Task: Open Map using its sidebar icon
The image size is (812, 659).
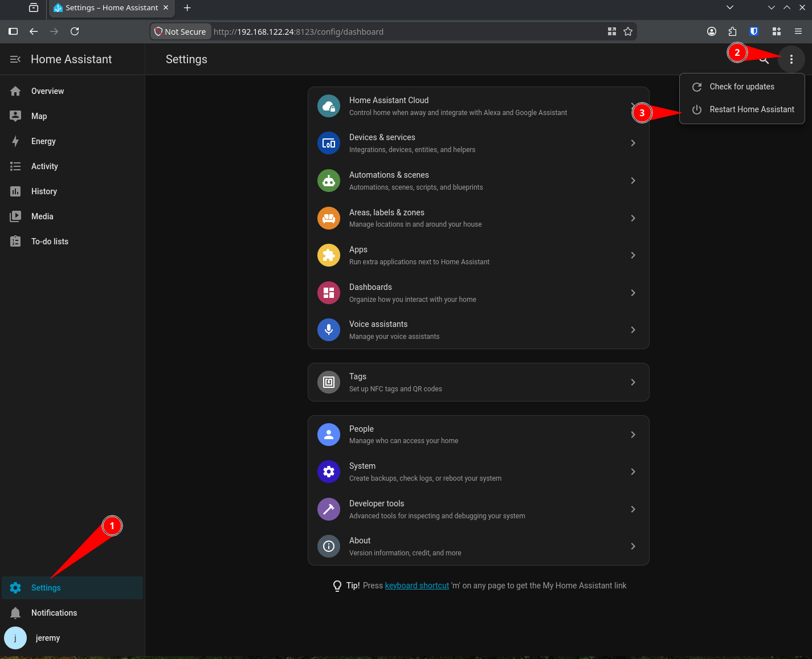Action: [15, 116]
